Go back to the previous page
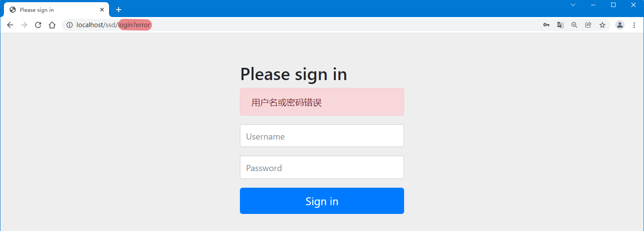The image size is (644, 231). (10, 25)
